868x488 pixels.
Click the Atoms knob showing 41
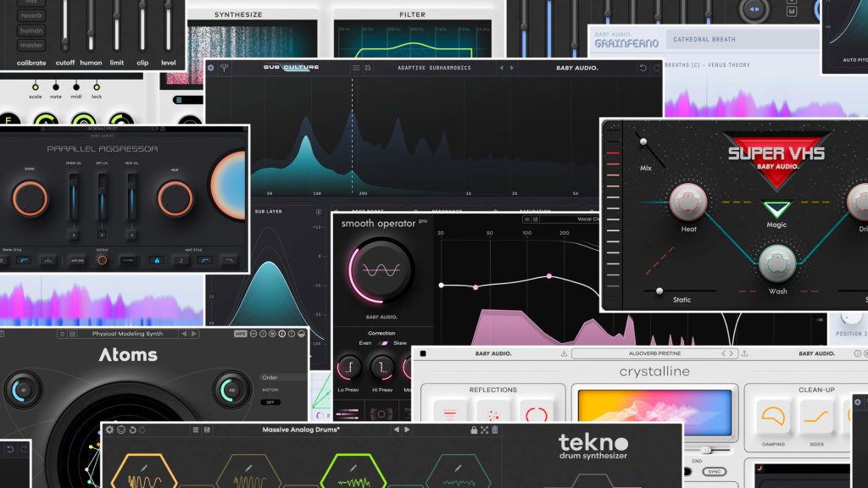tap(23, 390)
